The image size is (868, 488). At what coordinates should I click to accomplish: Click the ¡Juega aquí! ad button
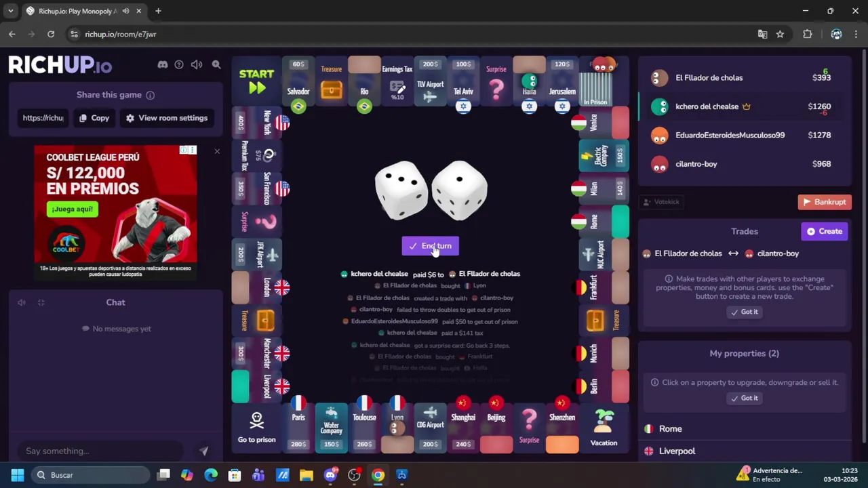(71, 209)
